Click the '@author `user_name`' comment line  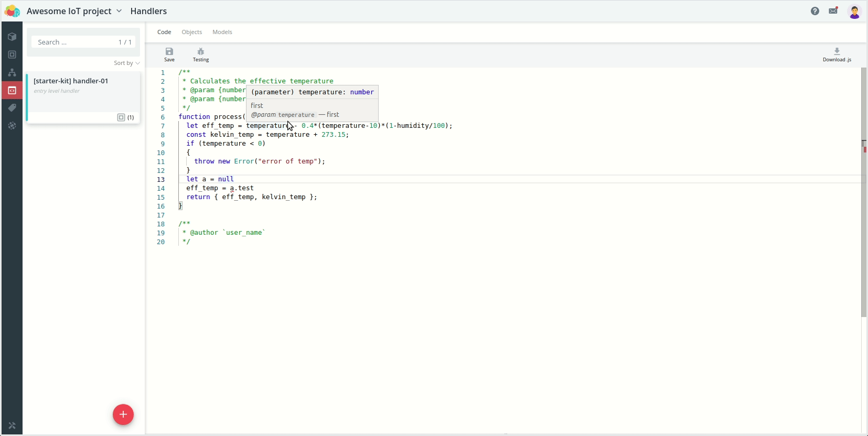coord(224,233)
